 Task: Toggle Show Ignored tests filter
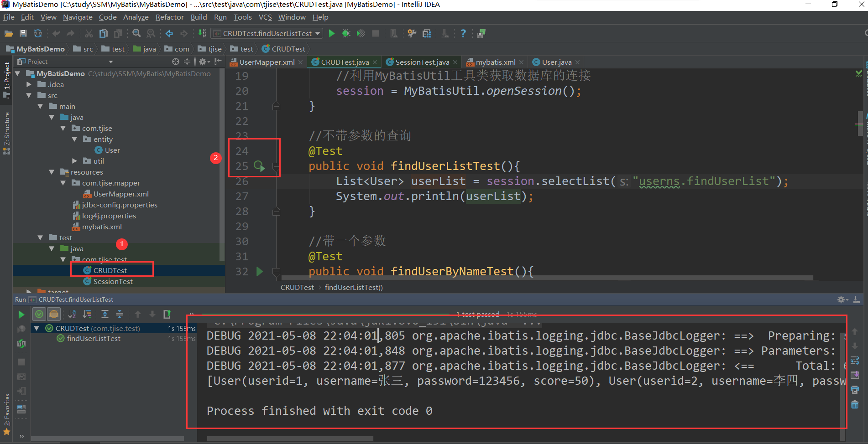[x=54, y=314]
